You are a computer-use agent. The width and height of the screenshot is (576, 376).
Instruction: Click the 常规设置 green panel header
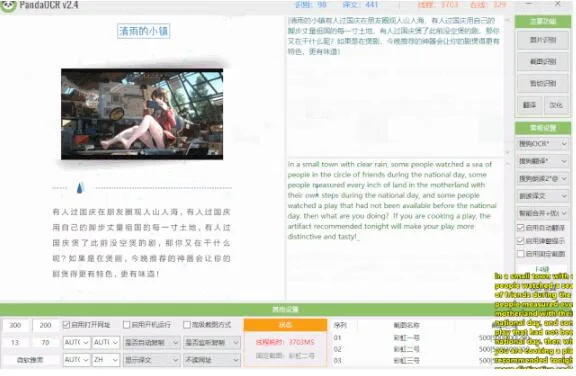point(543,128)
